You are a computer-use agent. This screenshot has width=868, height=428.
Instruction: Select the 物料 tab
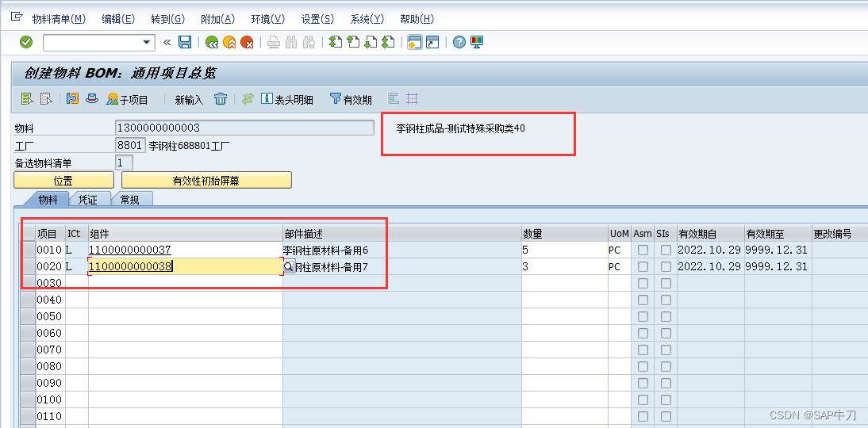tap(48, 200)
